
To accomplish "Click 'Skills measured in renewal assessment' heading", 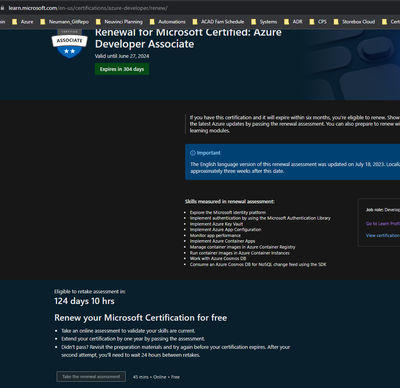I will (230, 202).
